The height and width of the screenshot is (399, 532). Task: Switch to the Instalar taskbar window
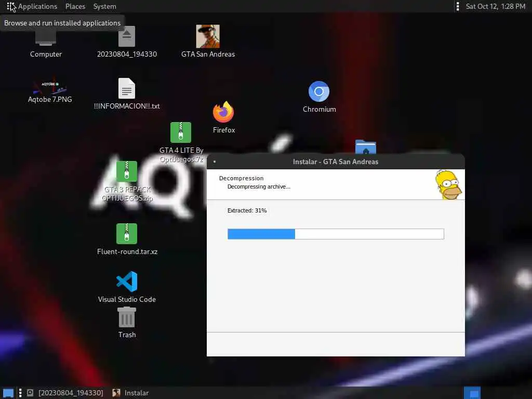pyautogui.click(x=130, y=393)
